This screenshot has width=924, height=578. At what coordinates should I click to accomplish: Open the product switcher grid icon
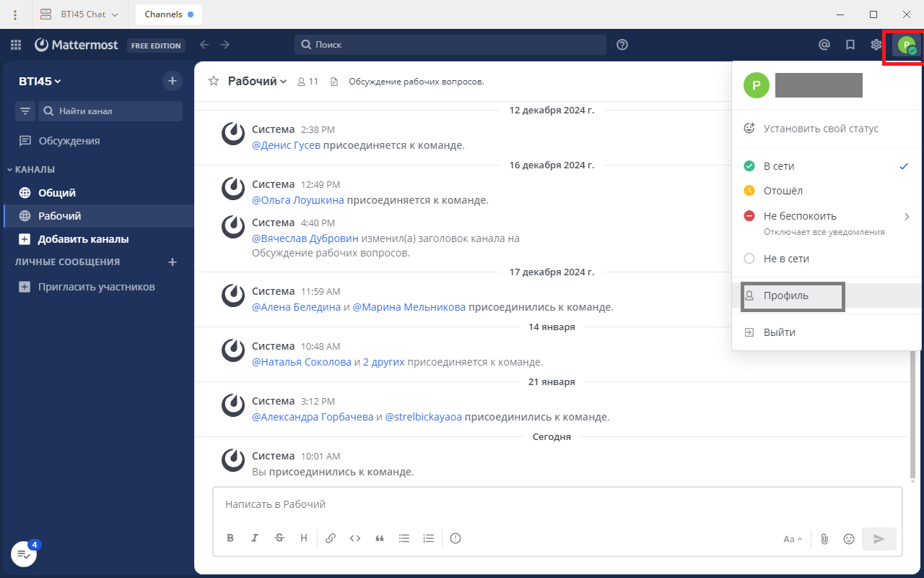(16, 45)
